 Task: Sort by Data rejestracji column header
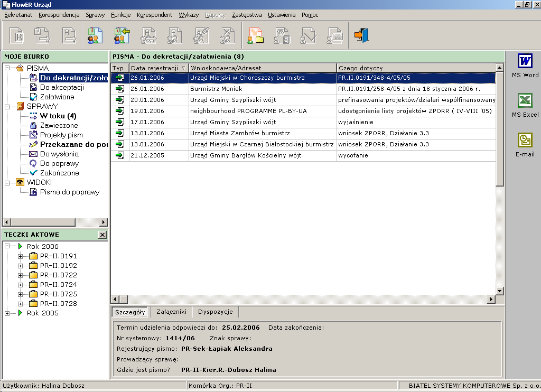tap(158, 68)
